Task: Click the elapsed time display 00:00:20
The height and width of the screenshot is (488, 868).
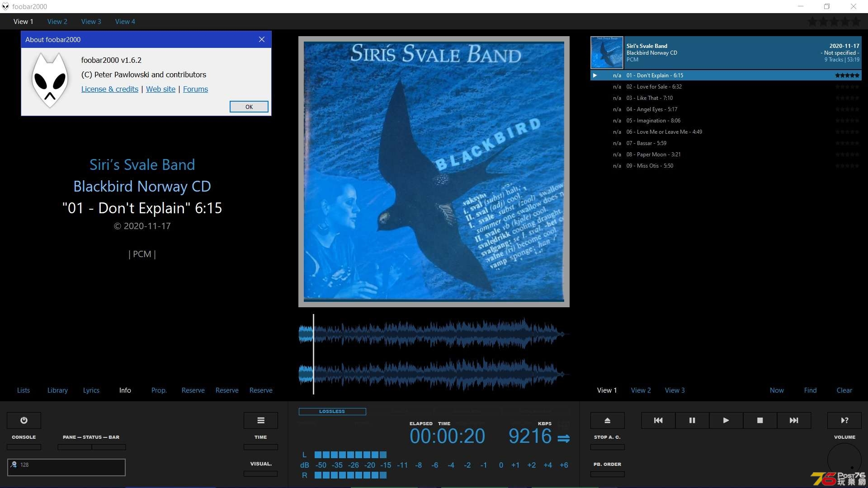Action: coord(447,436)
